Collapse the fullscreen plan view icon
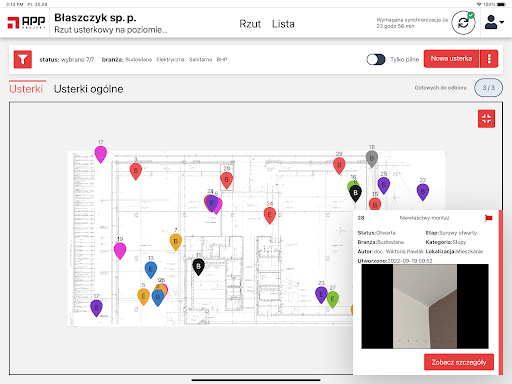Image resolution: width=512 pixels, height=384 pixels. 486,119
